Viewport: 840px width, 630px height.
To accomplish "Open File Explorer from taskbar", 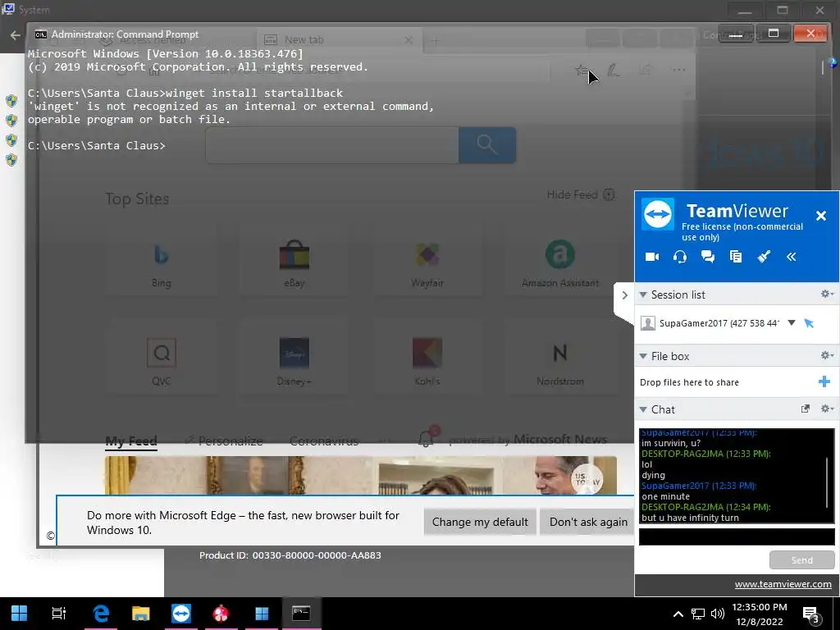I will (x=141, y=614).
